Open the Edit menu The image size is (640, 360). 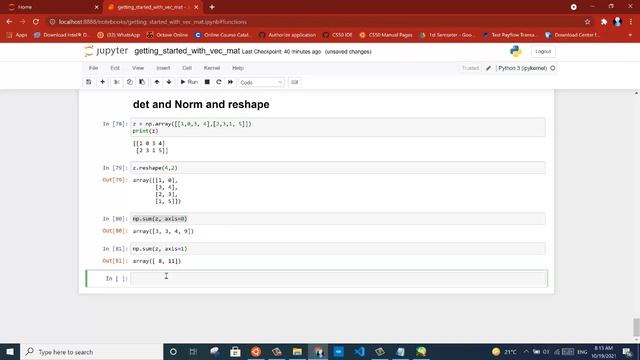point(115,68)
